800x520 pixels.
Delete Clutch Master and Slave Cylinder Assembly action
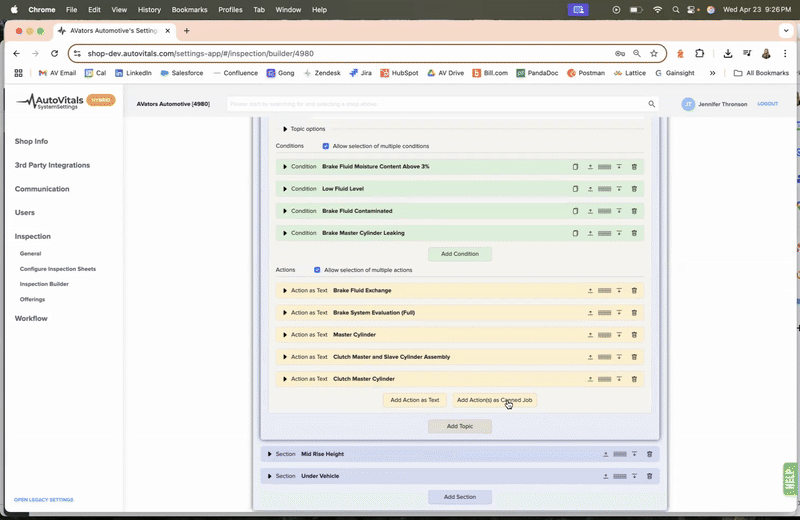tap(634, 357)
